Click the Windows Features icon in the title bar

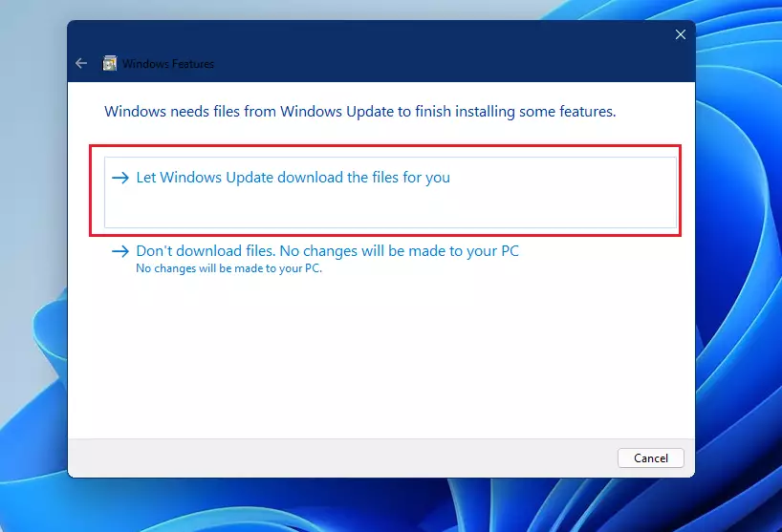(x=110, y=64)
